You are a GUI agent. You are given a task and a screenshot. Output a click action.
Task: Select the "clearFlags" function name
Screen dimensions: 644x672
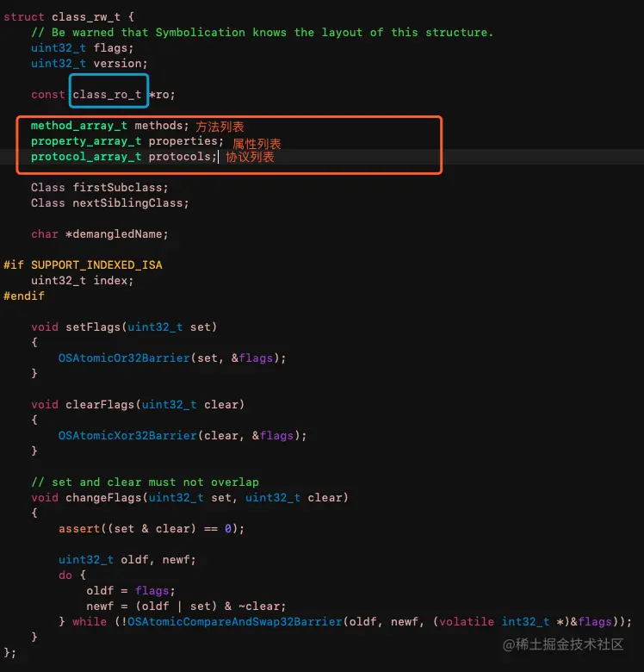point(100,405)
